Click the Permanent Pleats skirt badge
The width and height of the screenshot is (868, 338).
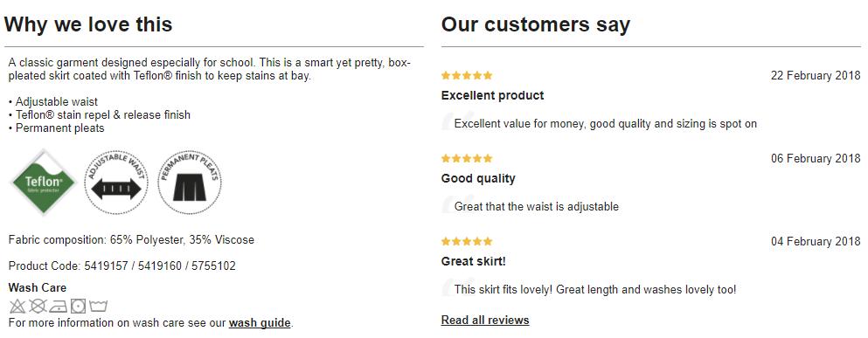(x=190, y=182)
